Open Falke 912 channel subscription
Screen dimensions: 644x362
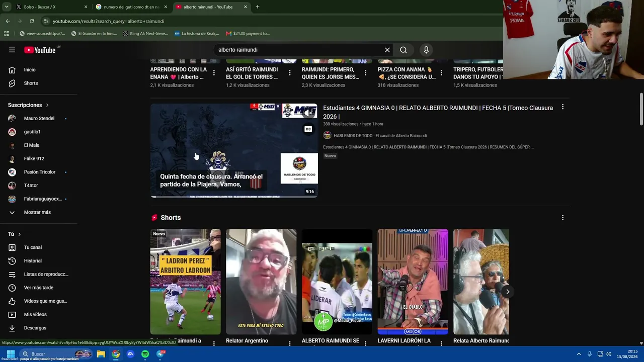pyautogui.click(x=39, y=158)
